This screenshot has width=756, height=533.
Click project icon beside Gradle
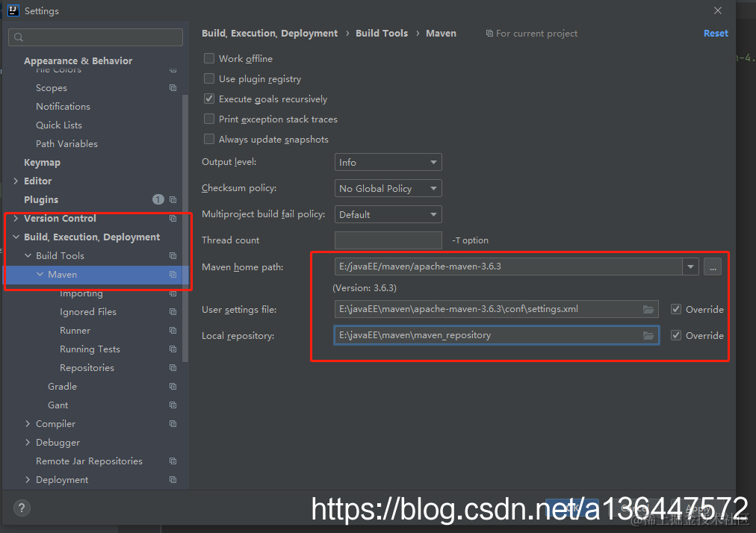pos(173,387)
